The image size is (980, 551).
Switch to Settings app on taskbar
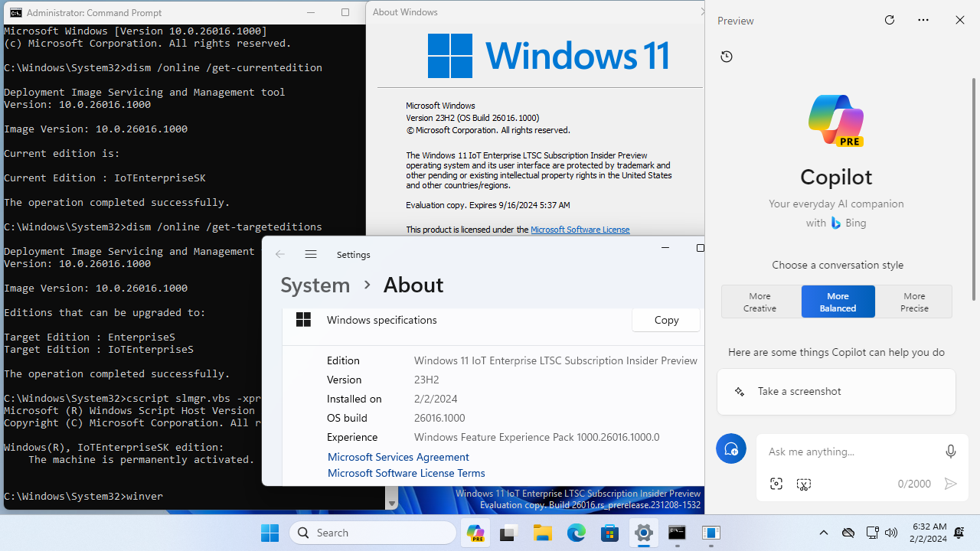click(x=644, y=533)
